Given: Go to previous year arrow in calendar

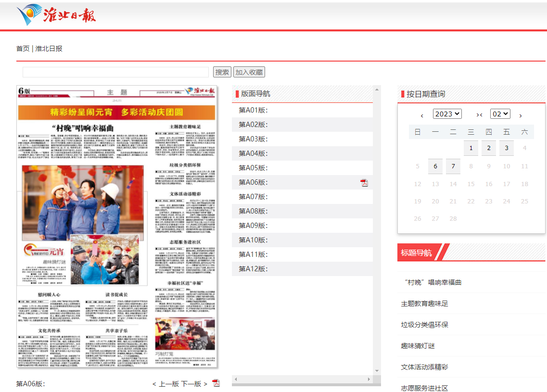Looking at the screenshot, I should coord(422,115).
